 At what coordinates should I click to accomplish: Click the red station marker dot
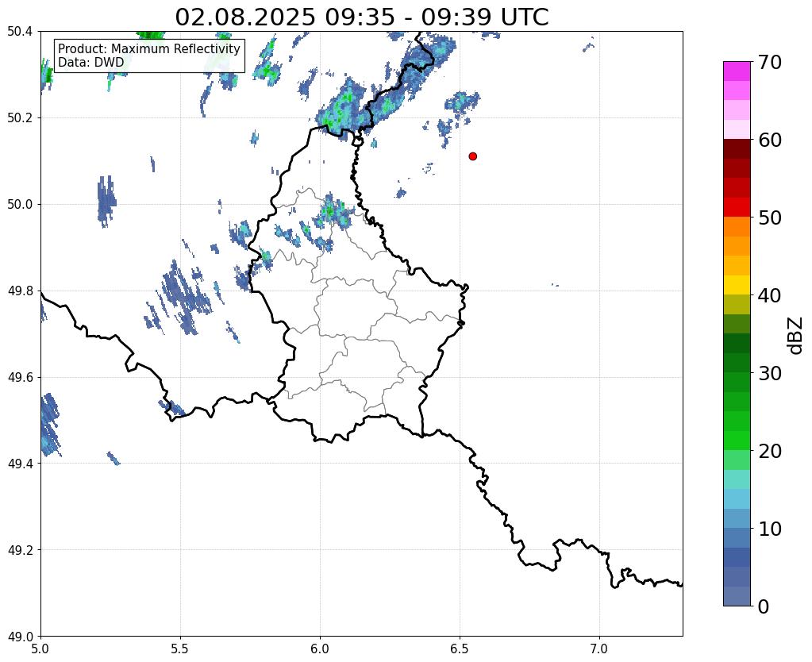coord(472,156)
